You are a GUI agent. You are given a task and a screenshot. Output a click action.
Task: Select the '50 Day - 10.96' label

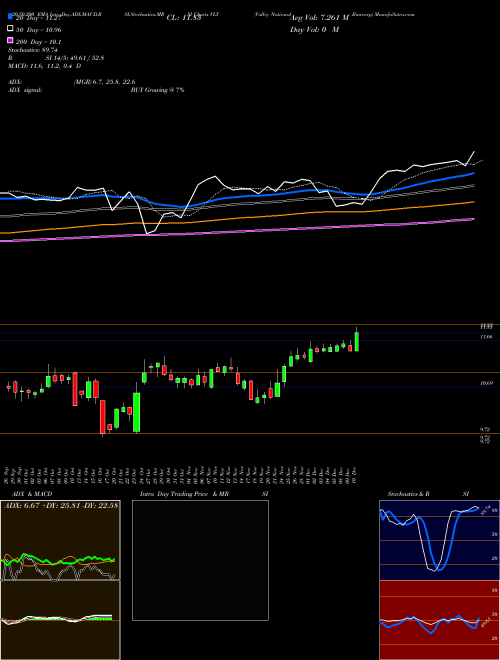click(x=38, y=30)
